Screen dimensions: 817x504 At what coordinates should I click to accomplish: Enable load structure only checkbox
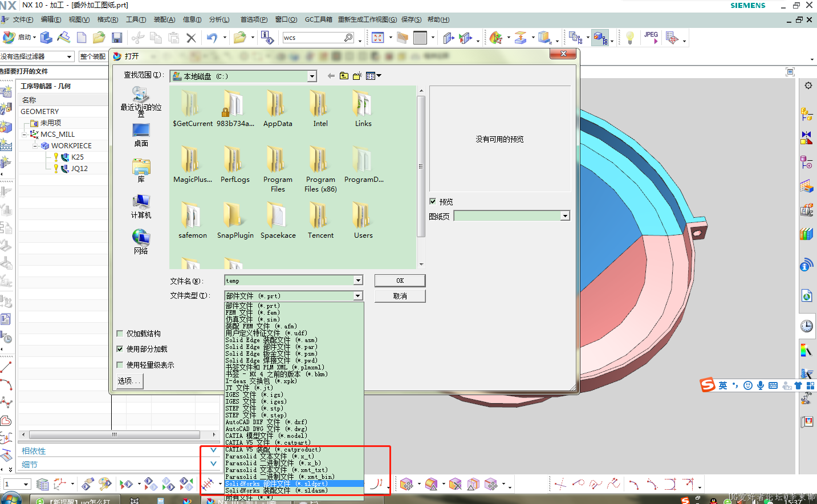[x=120, y=334]
